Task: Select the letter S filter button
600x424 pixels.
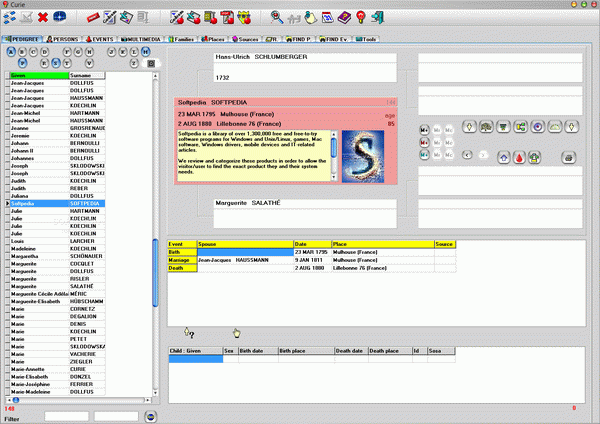Action: [x=56, y=63]
